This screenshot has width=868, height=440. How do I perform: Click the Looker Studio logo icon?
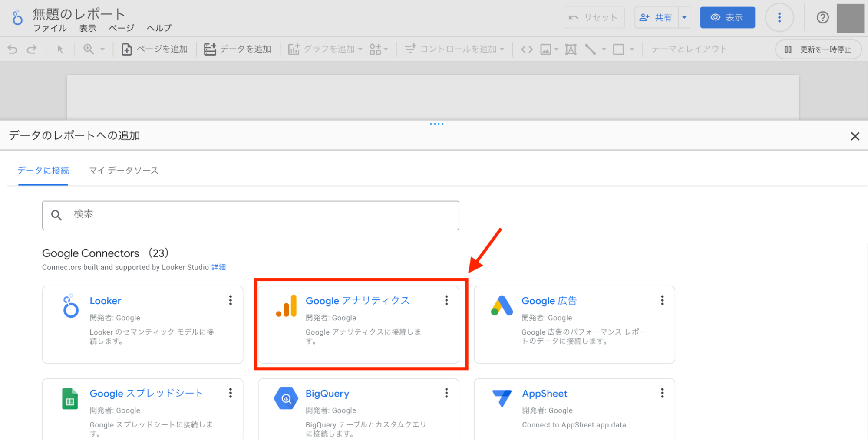pyautogui.click(x=17, y=18)
